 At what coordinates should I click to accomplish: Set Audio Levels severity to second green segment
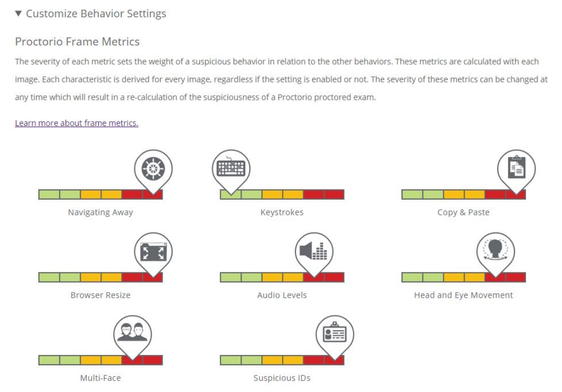(x=251, y=277)
